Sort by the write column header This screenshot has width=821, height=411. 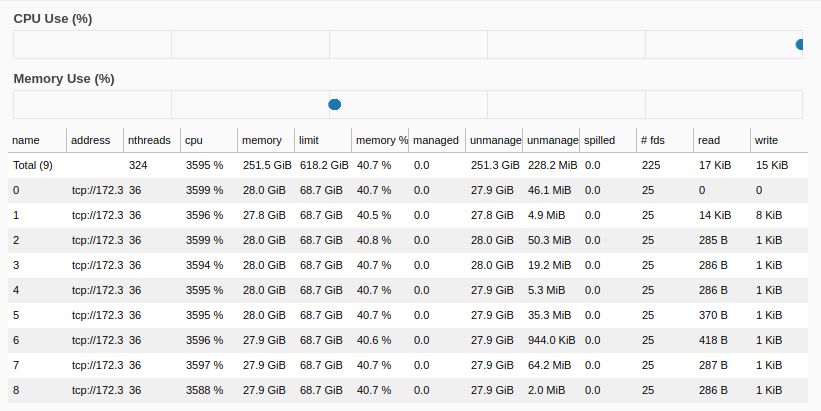[767, 140]
